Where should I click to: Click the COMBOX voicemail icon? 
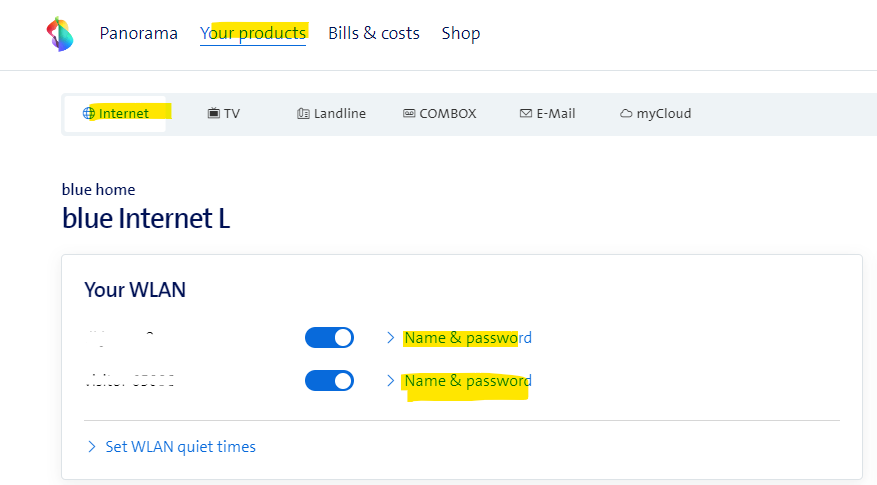tap(409, 114)
